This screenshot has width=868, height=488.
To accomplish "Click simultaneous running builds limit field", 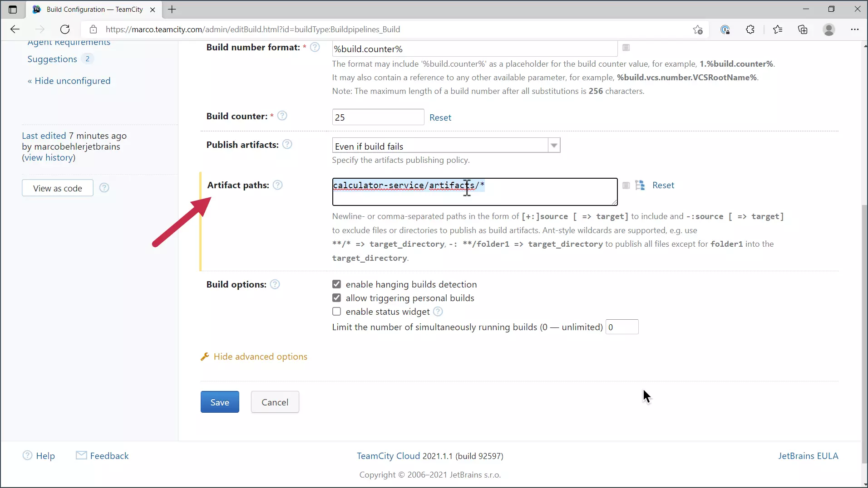I will click(x=621, y=327).
